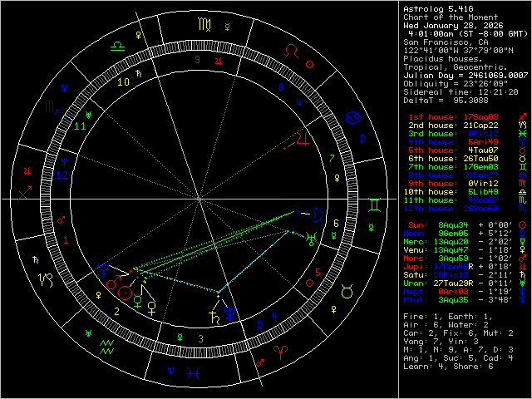
Task: Select the large yellow Saturn glyph inside the wheel
Action: [x=214, y=318]
